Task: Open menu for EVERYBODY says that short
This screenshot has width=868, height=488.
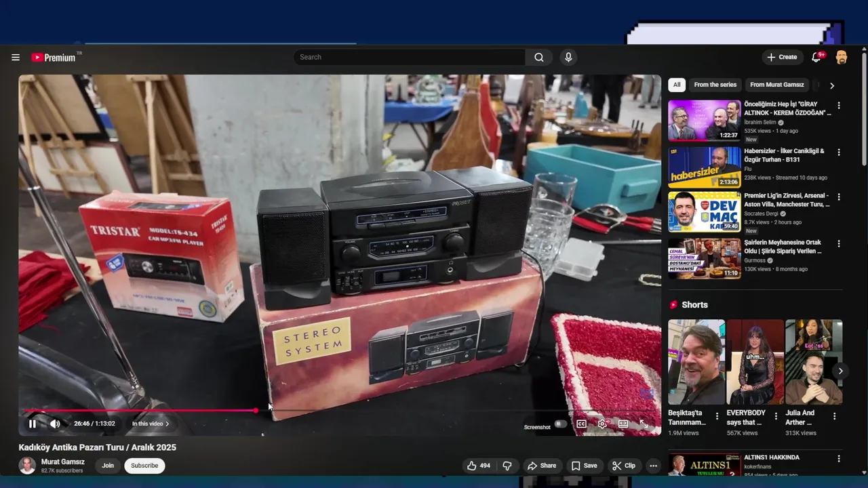Action: pyautogui.click(x=776, y=416)
